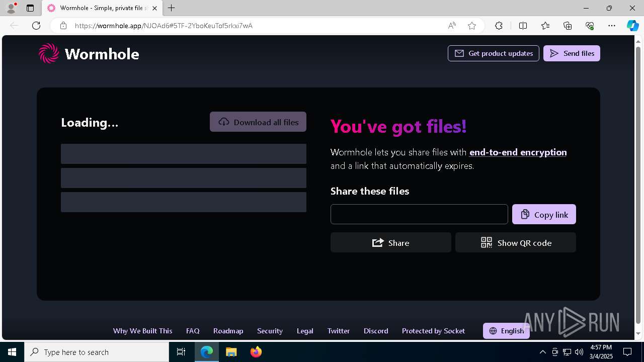Open the Twitter footer link
The image size is (644, 362).
tap(339, 331)
